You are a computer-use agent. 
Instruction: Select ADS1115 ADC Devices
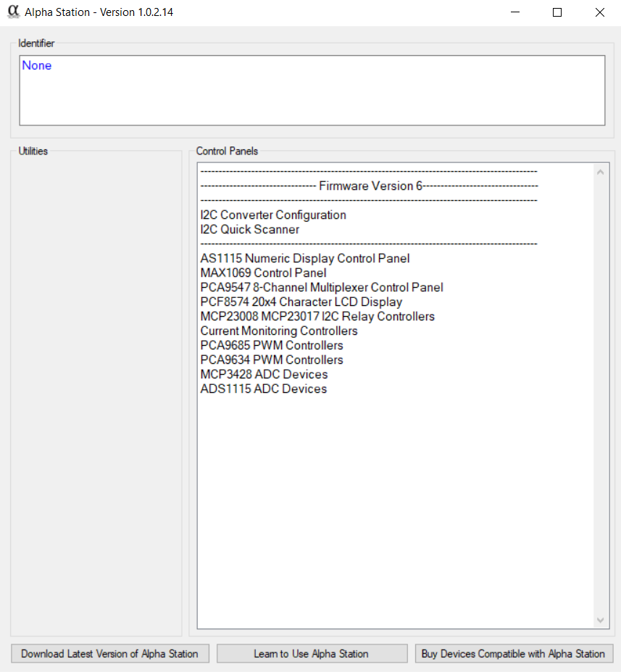[263, 389]
